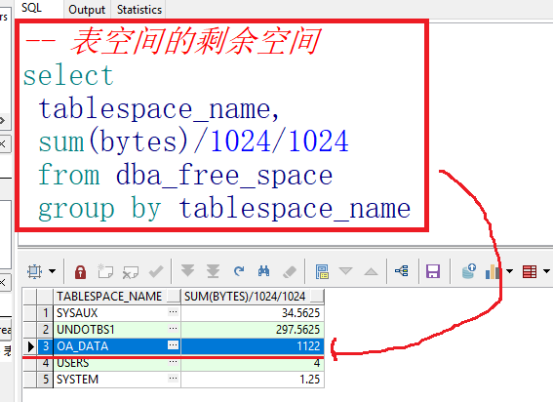Image resolution: width=554 pixels, height=403 pixels.
Task: Click the post changes checkmark icon
Action: click(156, 271)
